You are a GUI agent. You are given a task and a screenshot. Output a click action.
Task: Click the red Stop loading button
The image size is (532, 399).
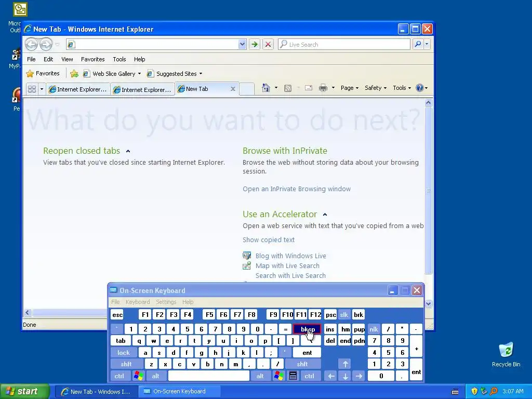pos(268,44)
